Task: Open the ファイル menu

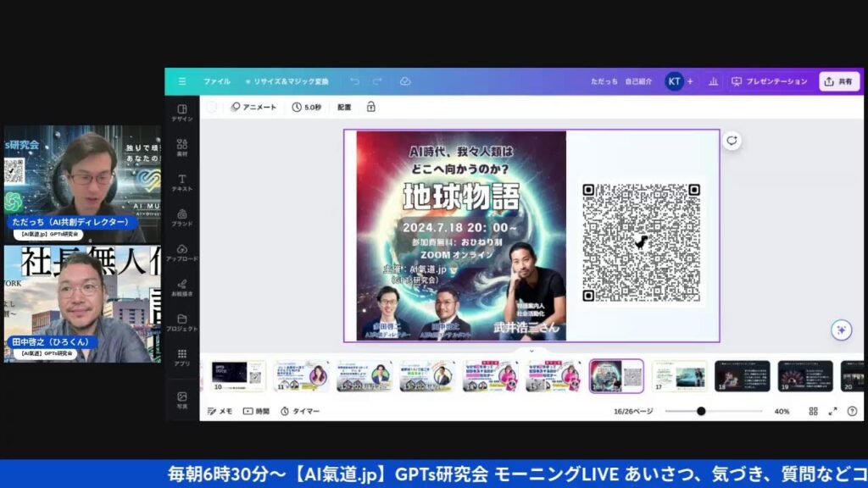Action: 216,81
